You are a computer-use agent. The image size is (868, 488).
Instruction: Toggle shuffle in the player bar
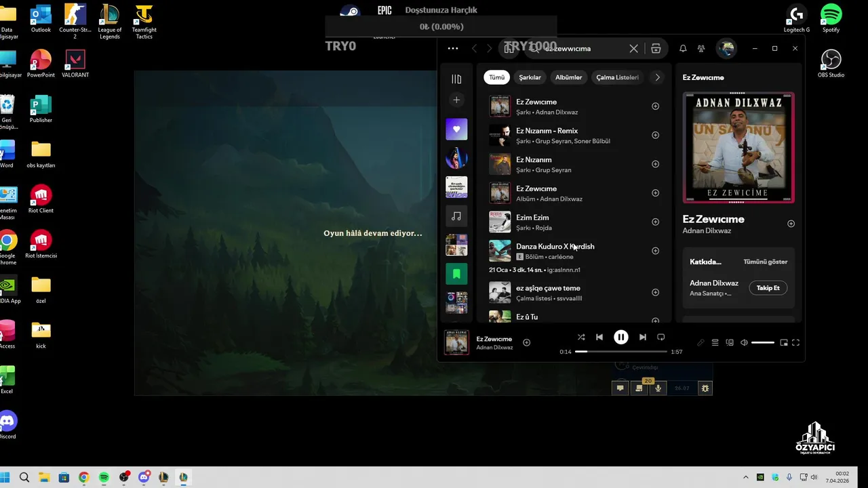tap(581, 337)
